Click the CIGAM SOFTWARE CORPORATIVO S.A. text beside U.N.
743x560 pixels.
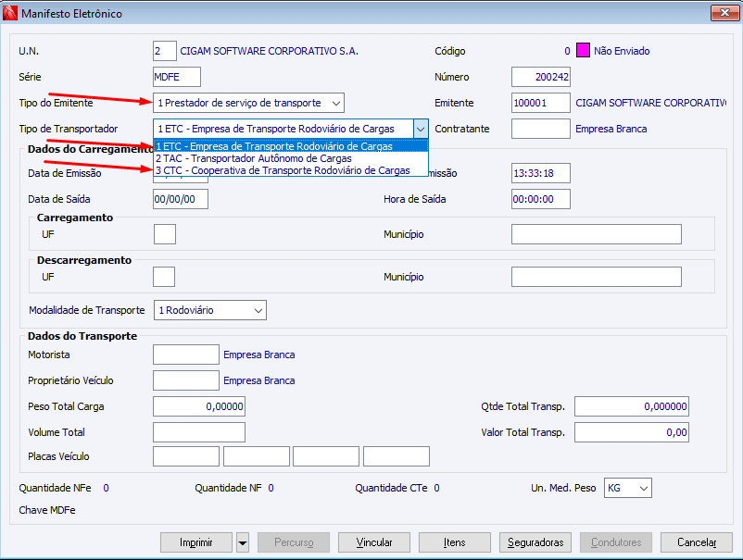point(270,51)
